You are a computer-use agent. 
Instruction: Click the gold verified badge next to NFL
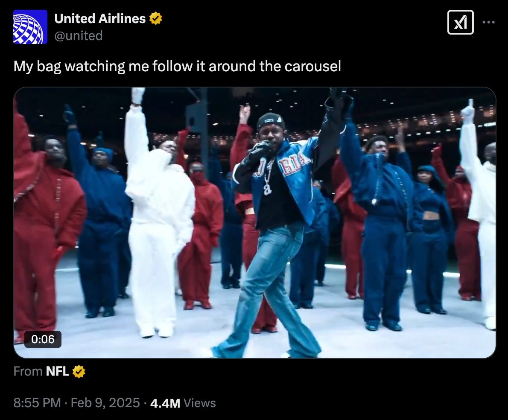79,371
